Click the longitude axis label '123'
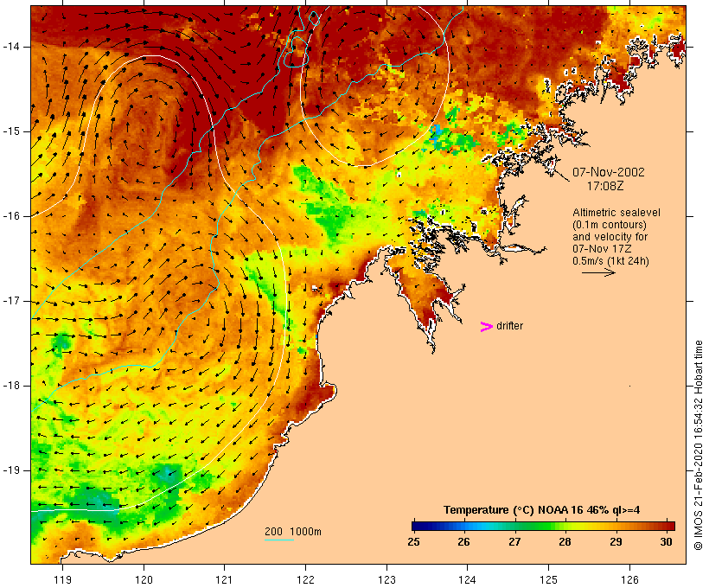The width and height of the screenshot is (709, 588). click(386, 579)
